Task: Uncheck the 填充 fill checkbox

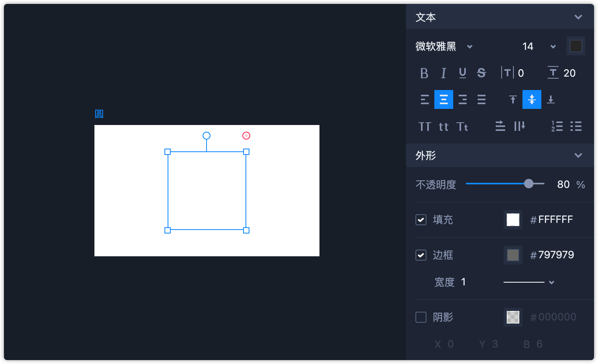Action: coord(421,220)
